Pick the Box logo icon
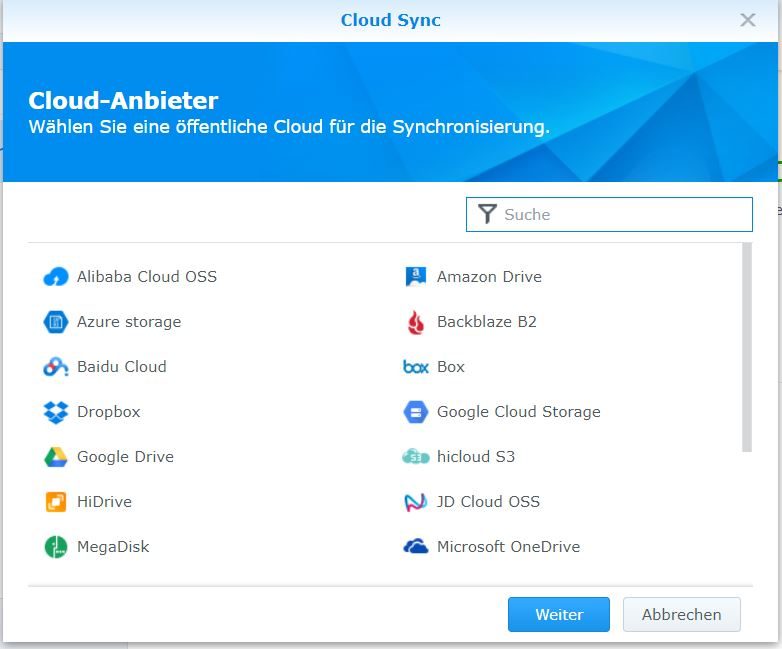The image size is (782, 649). (x=415, y=367)
